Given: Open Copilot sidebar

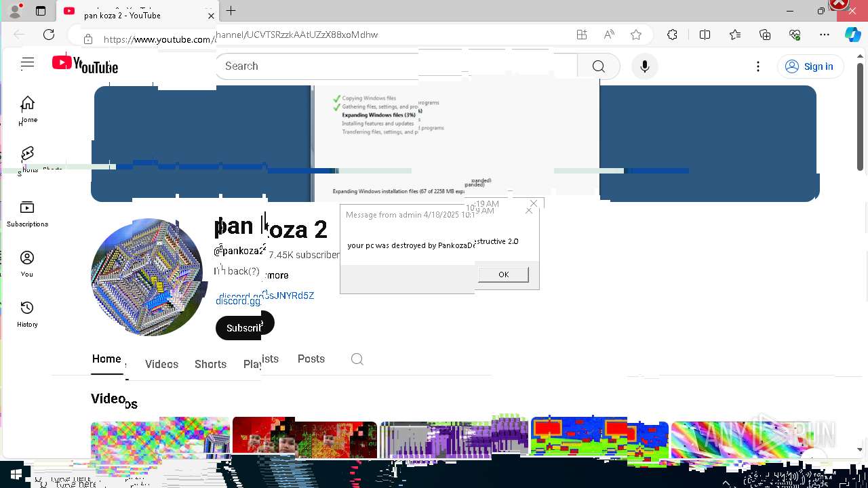Looking at the screenshot, I should (x=853, y=35).
